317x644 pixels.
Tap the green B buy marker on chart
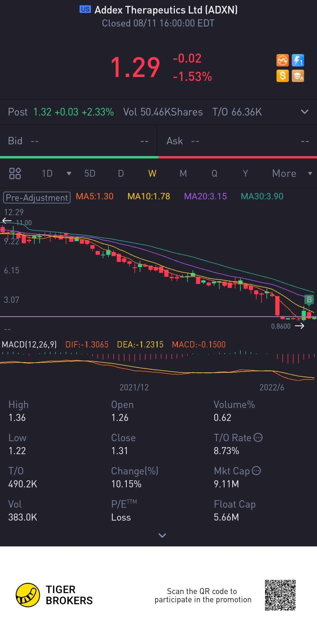click(309, 300)
